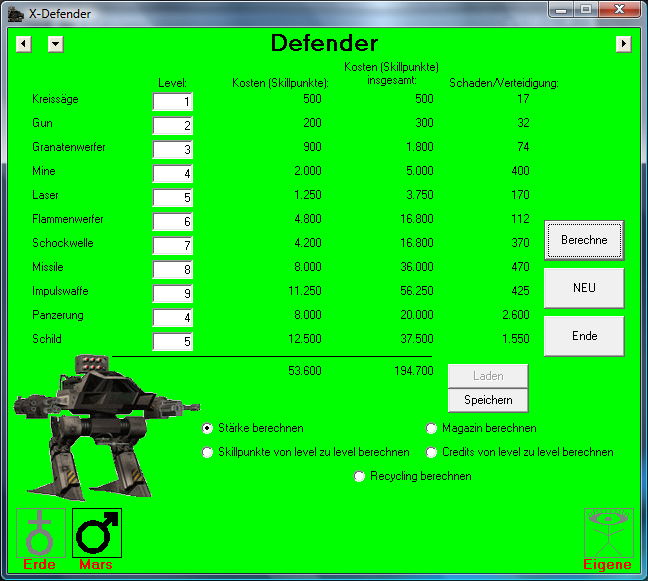This screenshot has width=648, height=581.
Task: Click the Ende button
Action: [x=584, y=336]
